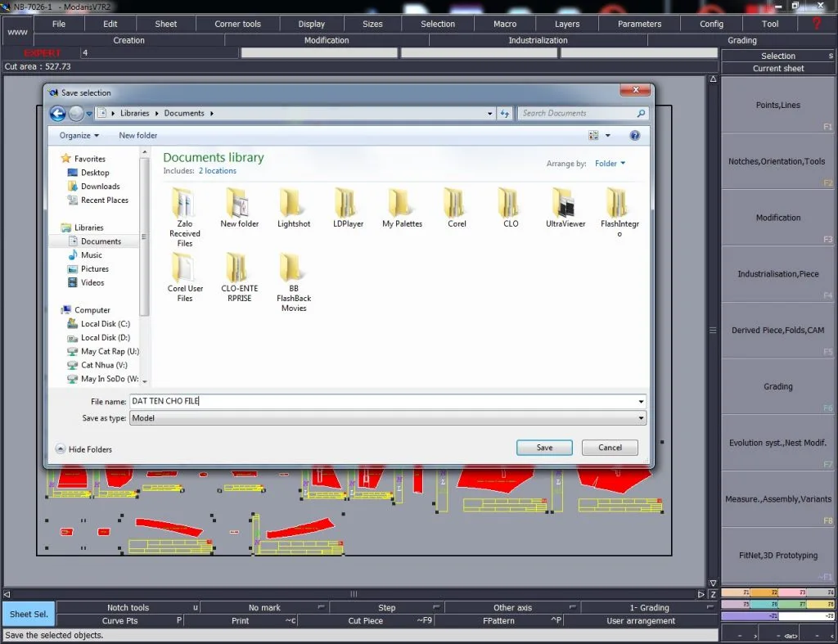The image size is (838, 644).
Task: Open the Parameters menu
Action: (639, 24)
